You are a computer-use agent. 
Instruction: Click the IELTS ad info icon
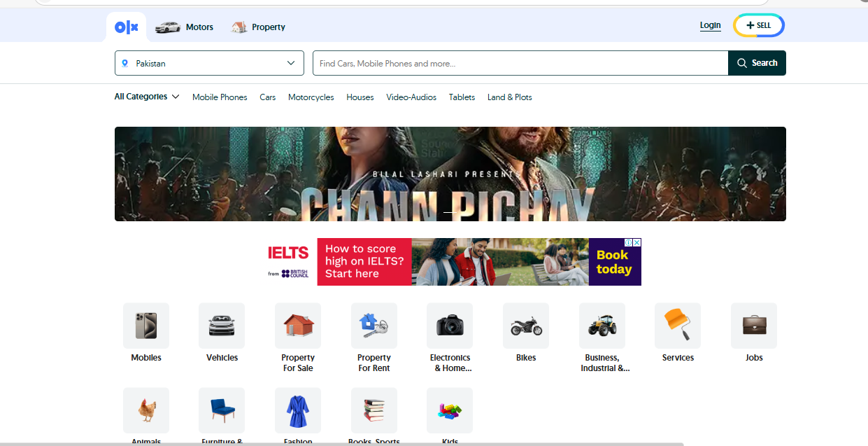click(x=628, y=242)
